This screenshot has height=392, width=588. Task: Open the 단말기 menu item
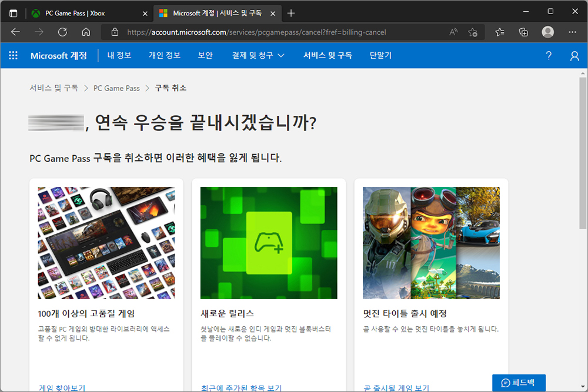click(380, 55)
